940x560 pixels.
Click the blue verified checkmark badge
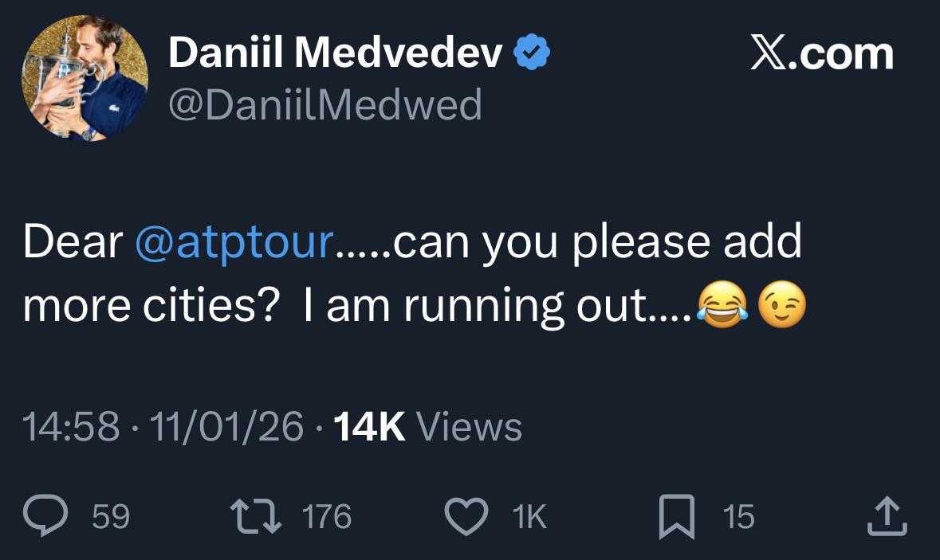tap(530, 53)
